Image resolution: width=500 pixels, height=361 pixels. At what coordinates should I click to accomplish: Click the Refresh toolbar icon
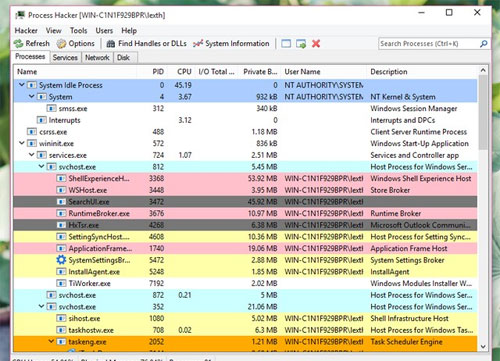pyautogui.click(x=18, y=43)
